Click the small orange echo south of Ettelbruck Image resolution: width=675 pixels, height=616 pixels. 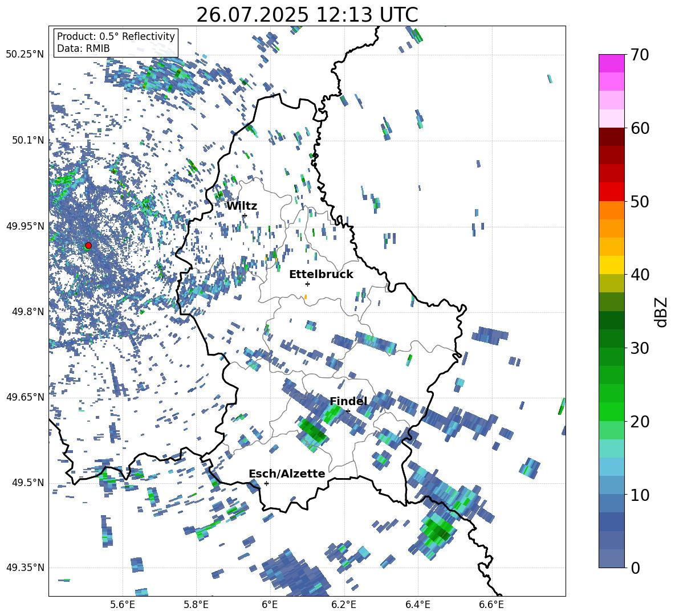[306, 297]
